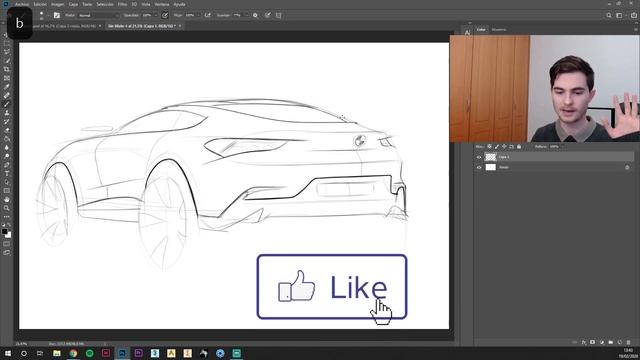Open the Edición menu

pos(40,4)
